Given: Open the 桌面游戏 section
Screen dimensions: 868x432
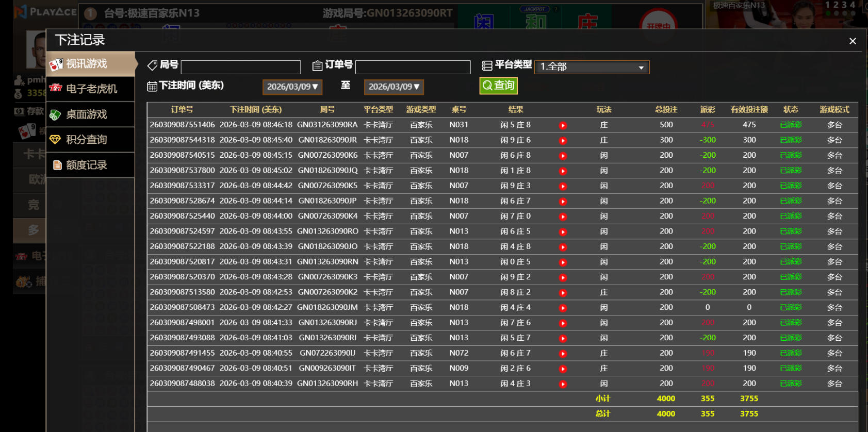Looking at the screenshot, I should click(91, 114).
